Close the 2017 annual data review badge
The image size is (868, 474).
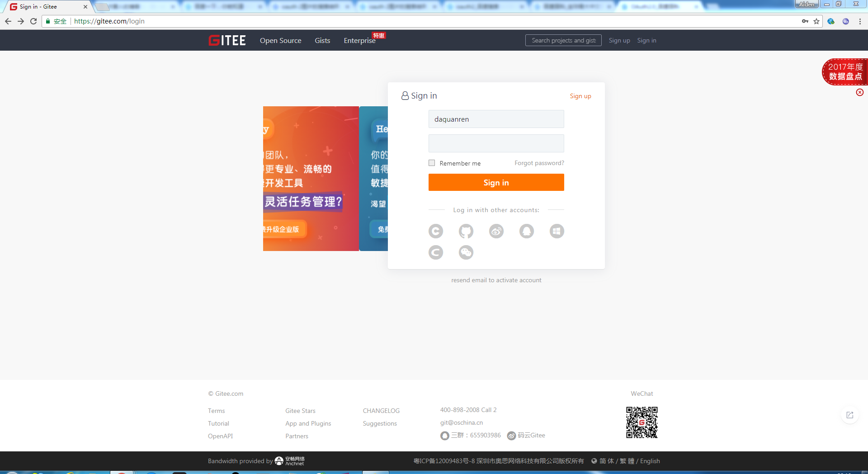coord(860,92)
